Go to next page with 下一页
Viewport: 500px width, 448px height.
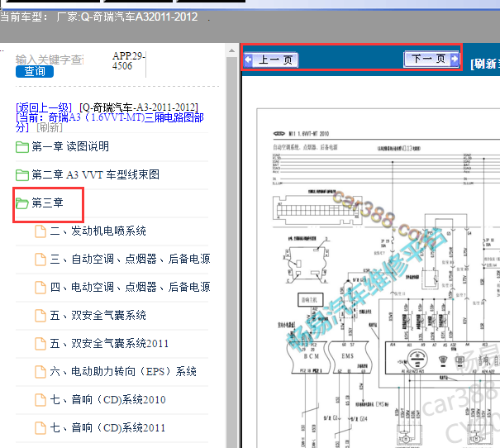(431, 59)
